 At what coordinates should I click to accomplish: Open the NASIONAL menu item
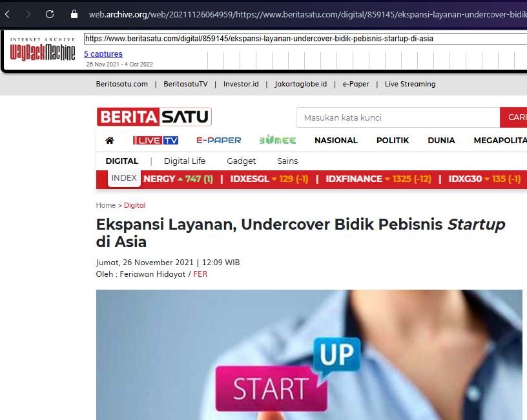pos(336,140)
